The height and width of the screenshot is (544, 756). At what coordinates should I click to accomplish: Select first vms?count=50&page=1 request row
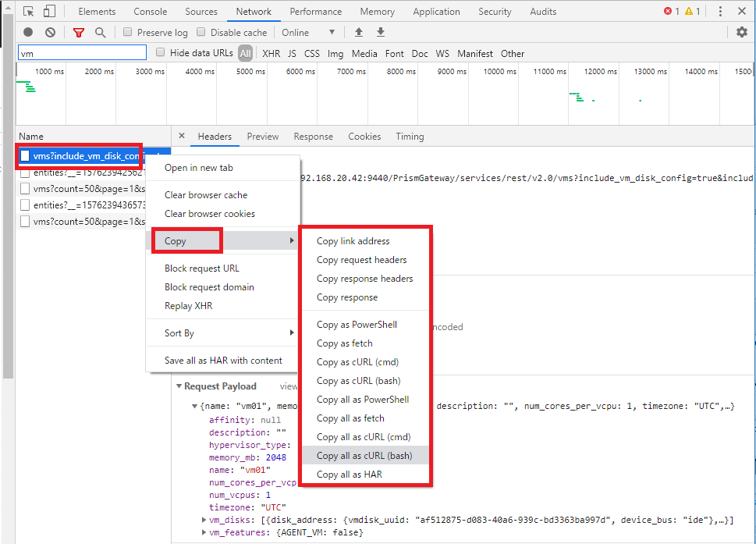pos(81,189)
